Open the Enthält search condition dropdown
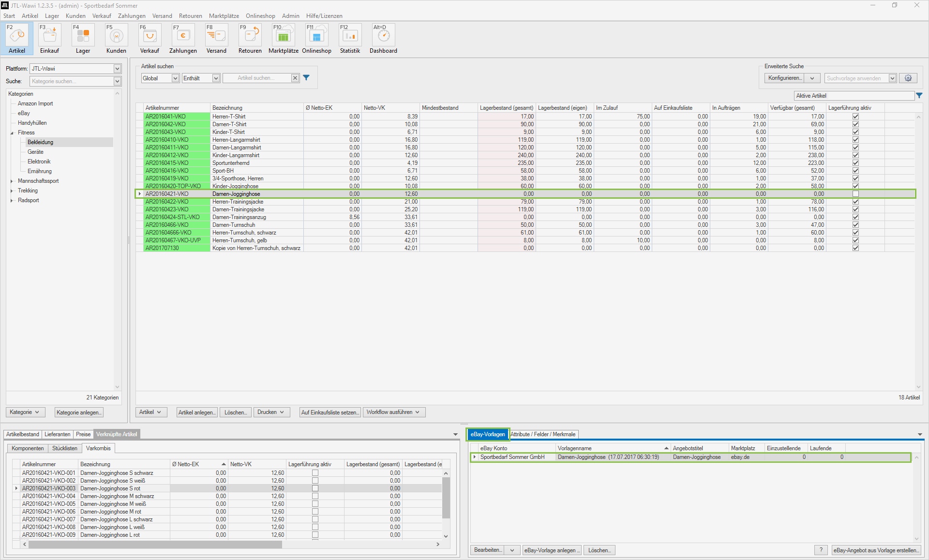Screen dimensions: 929x560 click(x=216, y=78)
